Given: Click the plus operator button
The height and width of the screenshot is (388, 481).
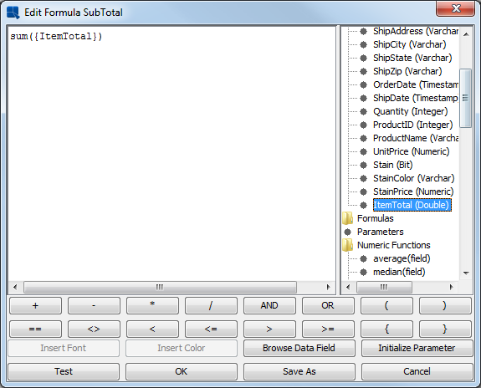Looking at the screenshot, I should click(x=35, y=306).
